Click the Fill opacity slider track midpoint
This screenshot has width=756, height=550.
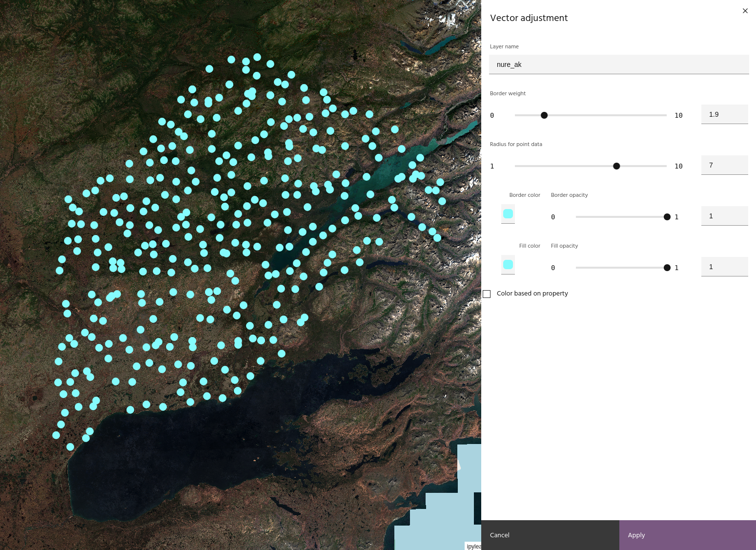pyautogui.click(x=621, y=268)
